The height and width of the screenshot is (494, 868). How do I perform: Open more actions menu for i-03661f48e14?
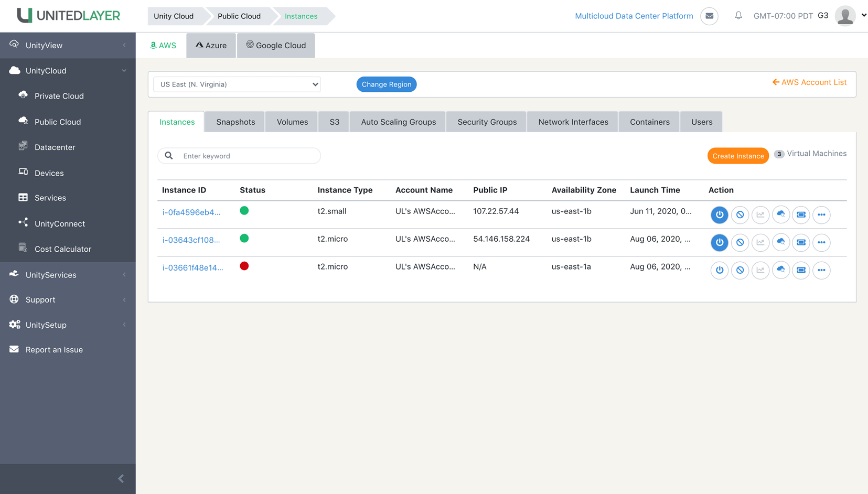click(x=821, y=270)
